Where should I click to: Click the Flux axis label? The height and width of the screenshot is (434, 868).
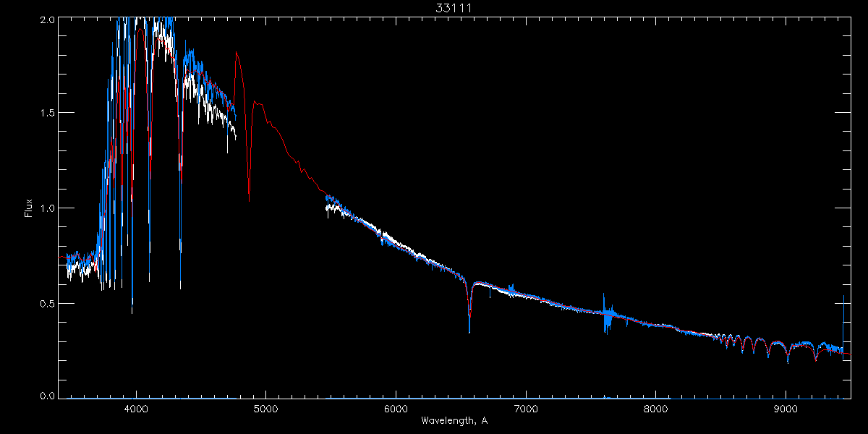[30, 208]
